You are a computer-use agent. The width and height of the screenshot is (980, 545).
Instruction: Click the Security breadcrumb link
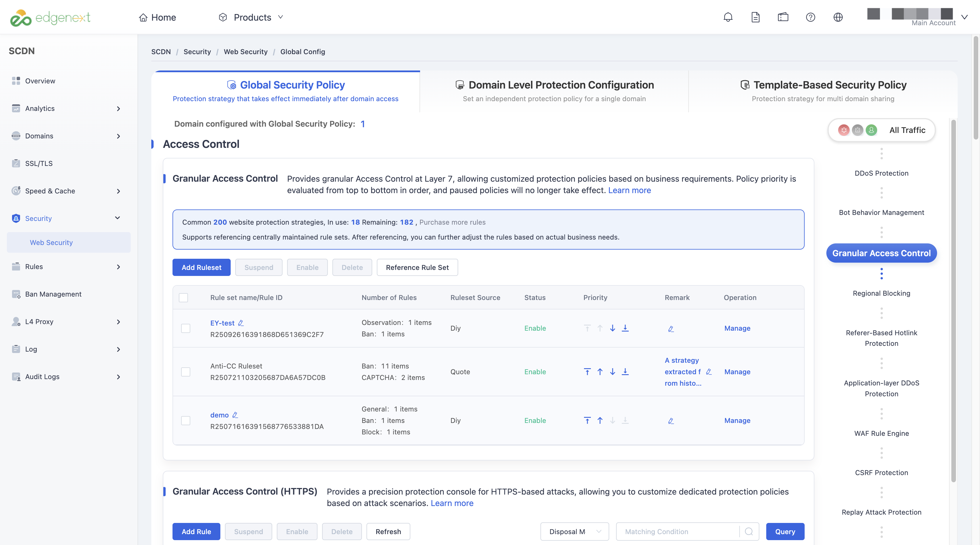197,52
